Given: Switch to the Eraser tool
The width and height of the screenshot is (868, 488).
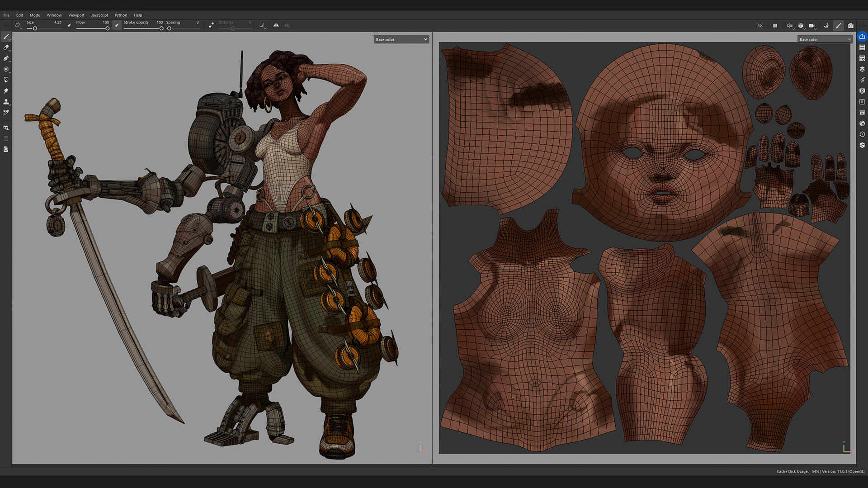Looking at the screenshot, I should coord(6,47).
